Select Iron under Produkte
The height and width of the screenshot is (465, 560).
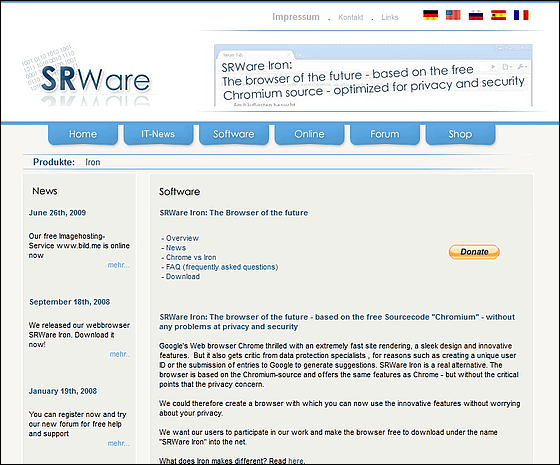click(93, 162)
